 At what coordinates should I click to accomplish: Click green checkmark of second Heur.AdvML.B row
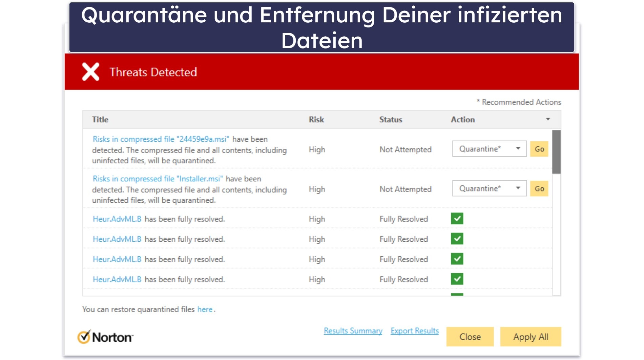click(457, 239)
